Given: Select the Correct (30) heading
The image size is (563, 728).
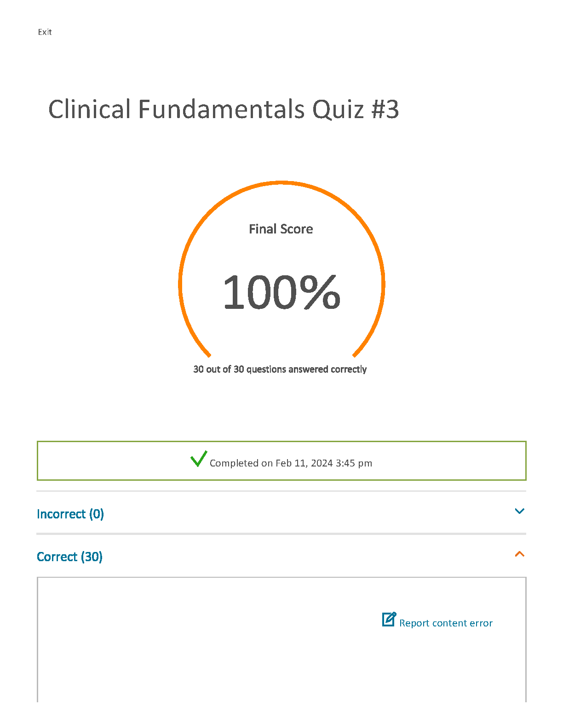Looking at the screenshot, I should [69, 557].
